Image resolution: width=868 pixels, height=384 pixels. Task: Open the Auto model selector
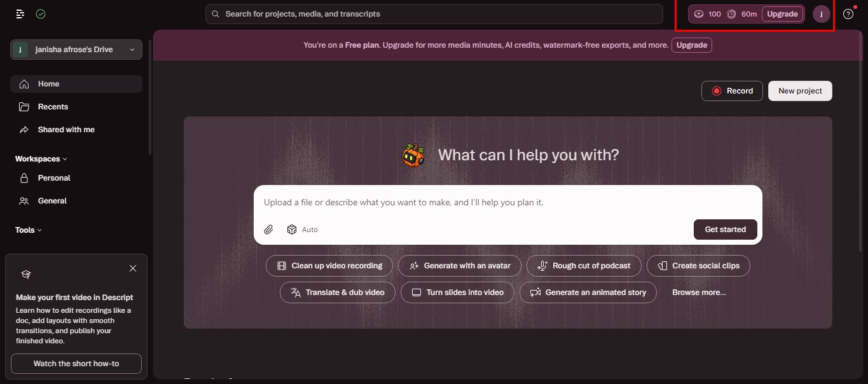tap(303, 230)
